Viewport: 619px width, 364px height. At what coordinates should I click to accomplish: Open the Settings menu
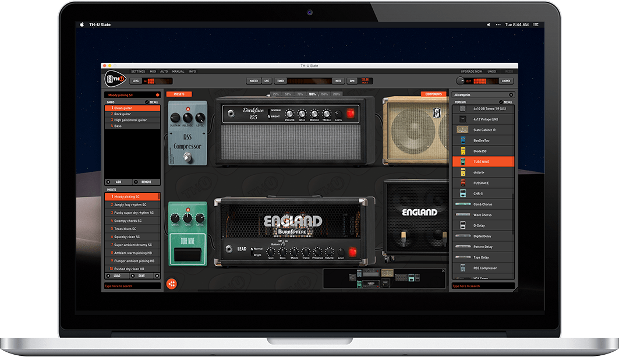coord(138,72)
